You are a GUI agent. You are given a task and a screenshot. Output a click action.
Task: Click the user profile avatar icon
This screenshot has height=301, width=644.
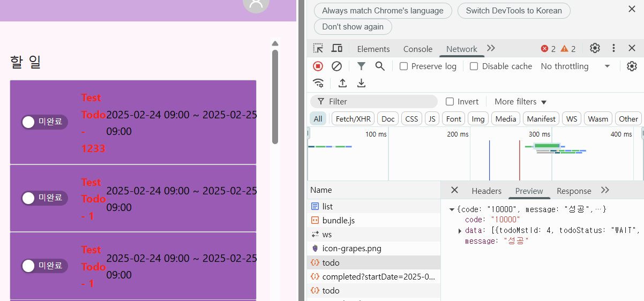tap(256, 4)
